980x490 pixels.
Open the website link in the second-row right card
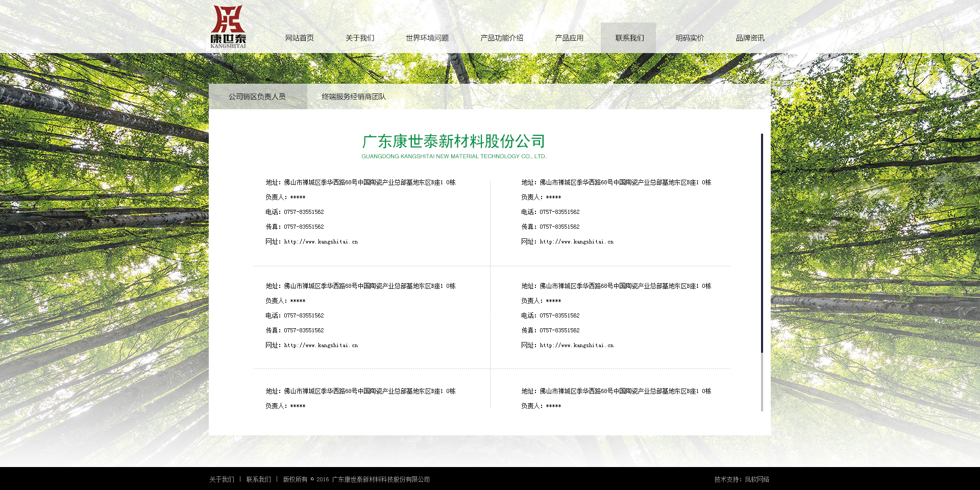pyautogui.click(x=576, y=346)
